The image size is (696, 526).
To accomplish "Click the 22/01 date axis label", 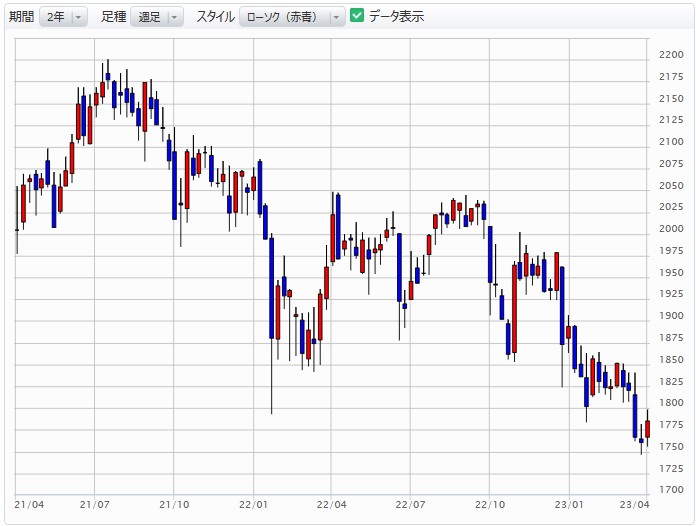I will point(253,505).
